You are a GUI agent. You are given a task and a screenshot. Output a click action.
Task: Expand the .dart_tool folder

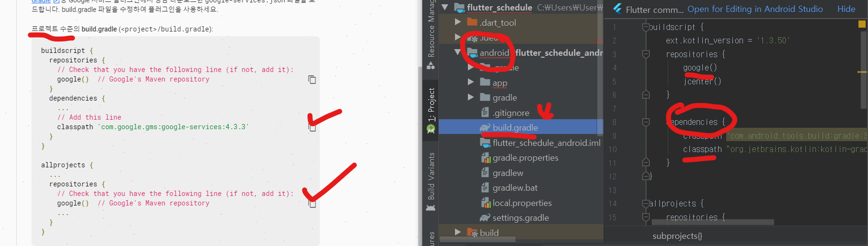[458, 22]
